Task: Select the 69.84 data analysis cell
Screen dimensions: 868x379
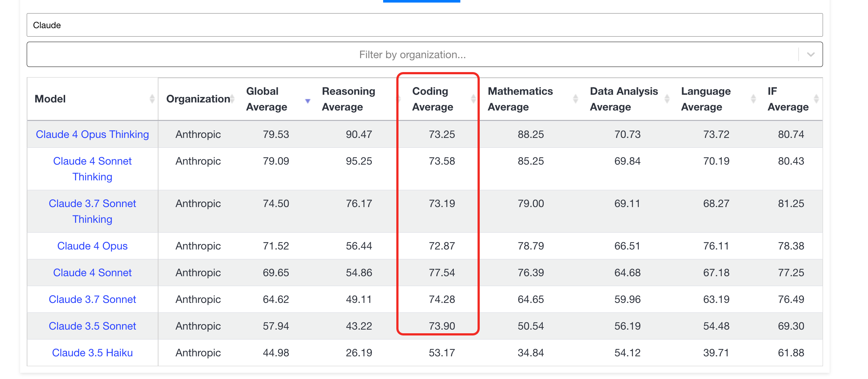Action: coord(627,161)
